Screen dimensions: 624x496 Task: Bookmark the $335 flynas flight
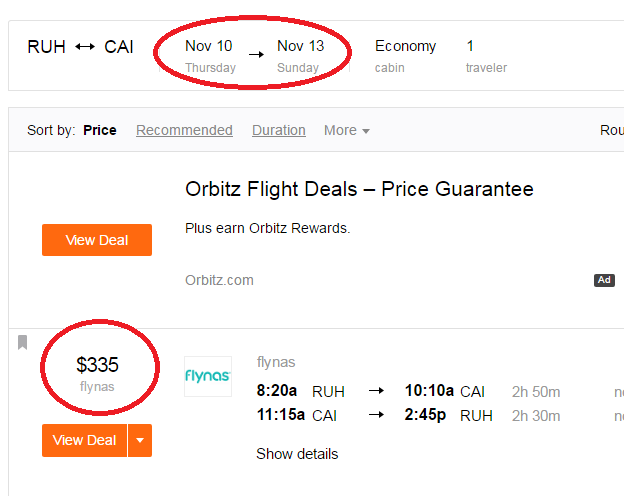pos(22,343)
